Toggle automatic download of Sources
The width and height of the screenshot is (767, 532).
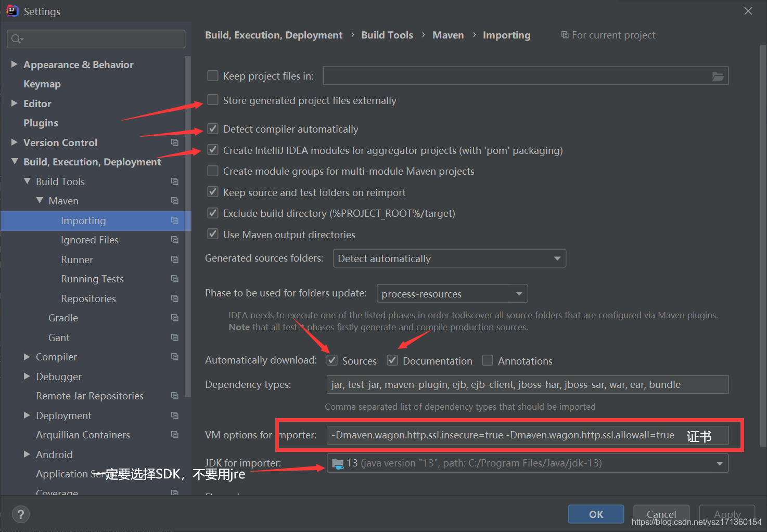click(332, 360)
